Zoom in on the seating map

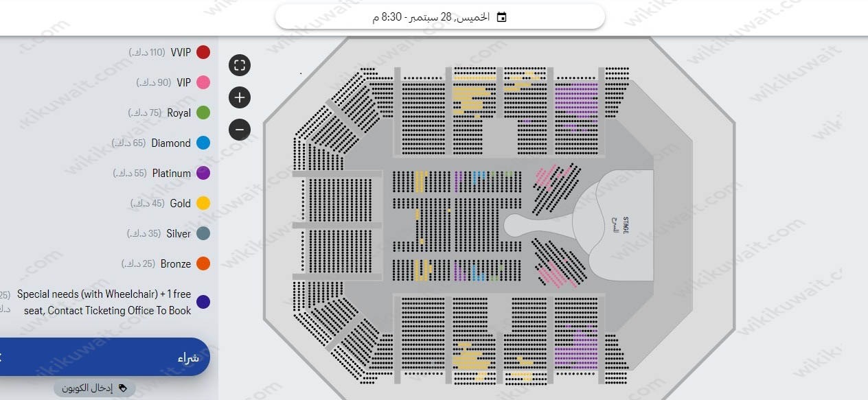[239, 97]
